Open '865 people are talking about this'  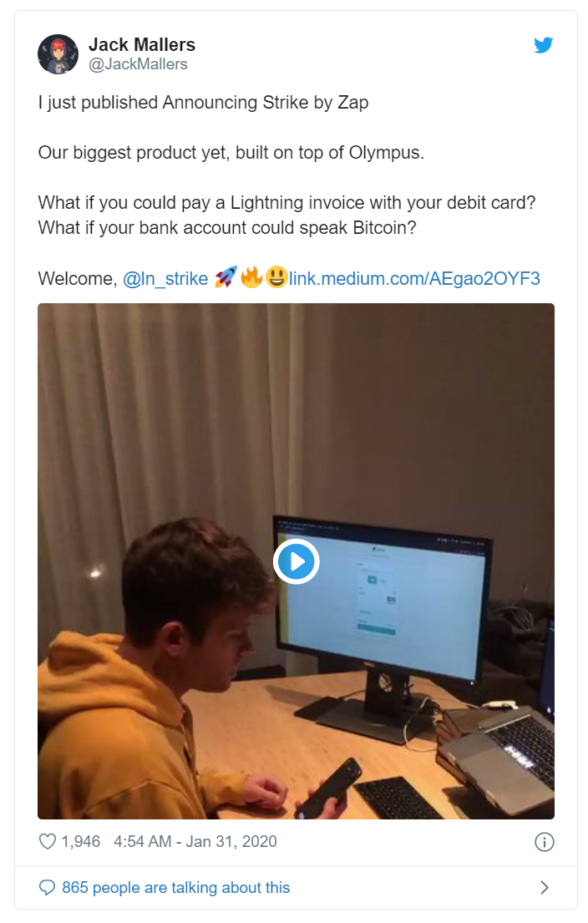pos(176,887)
